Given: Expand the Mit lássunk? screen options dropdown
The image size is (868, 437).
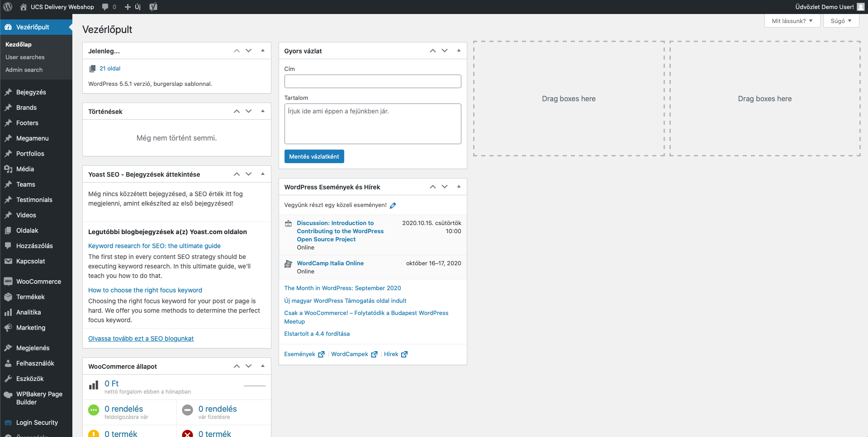Looking at the screenshot, I should (792, 21).
